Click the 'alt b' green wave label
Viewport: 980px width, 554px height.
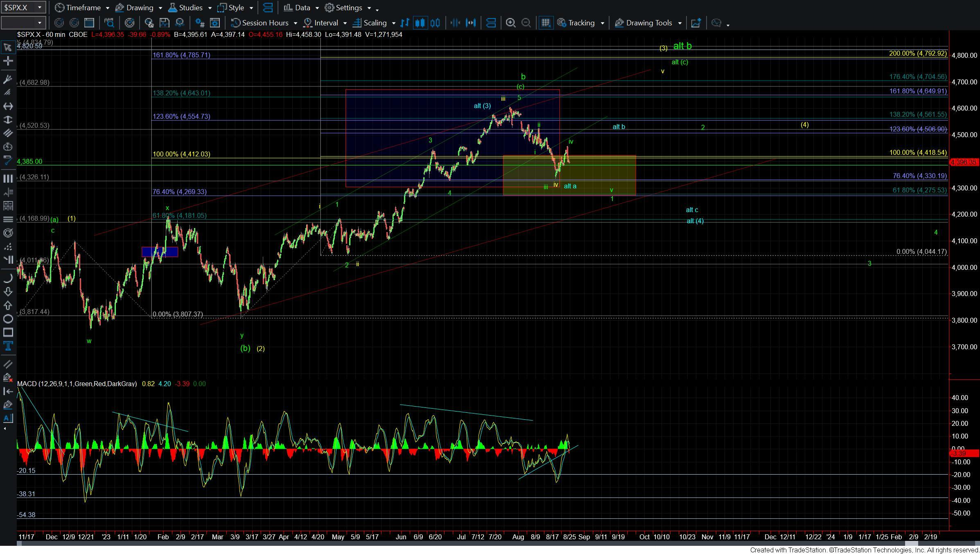pyautogui.click(x=682, y=46)
